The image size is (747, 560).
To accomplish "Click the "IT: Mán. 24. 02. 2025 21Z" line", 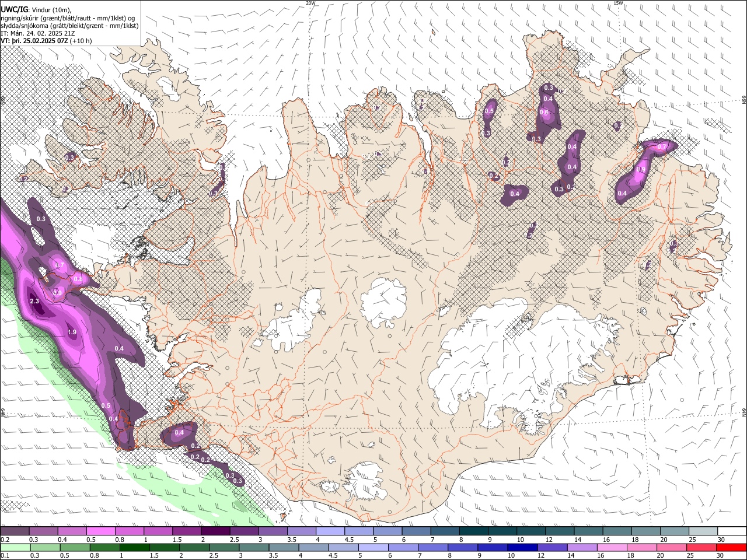I will tap(37, 33).
